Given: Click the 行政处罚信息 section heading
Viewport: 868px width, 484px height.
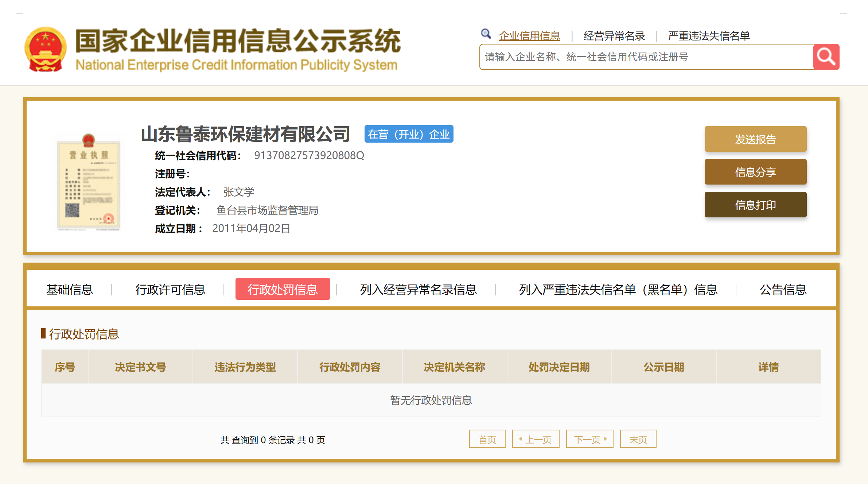Looking at the screenshot, I should click(x=84, y=334).
